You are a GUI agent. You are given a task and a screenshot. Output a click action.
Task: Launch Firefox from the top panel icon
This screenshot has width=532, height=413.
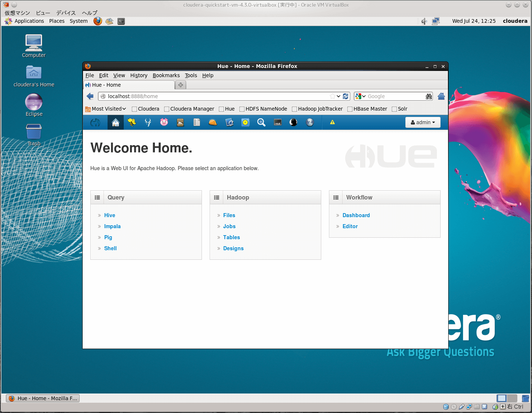coord(98,21)
